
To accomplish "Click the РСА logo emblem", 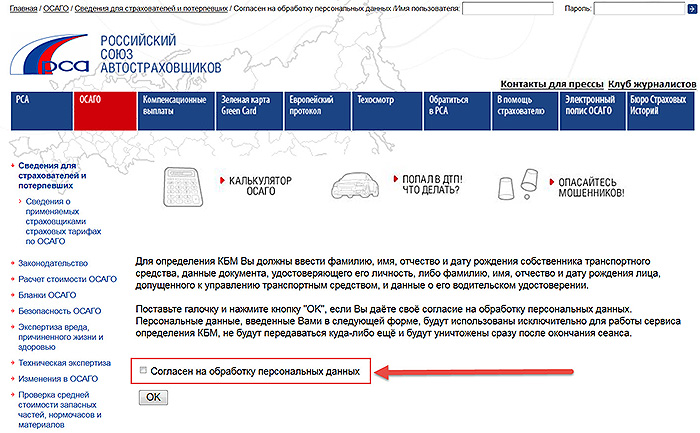I will point(48,54).
